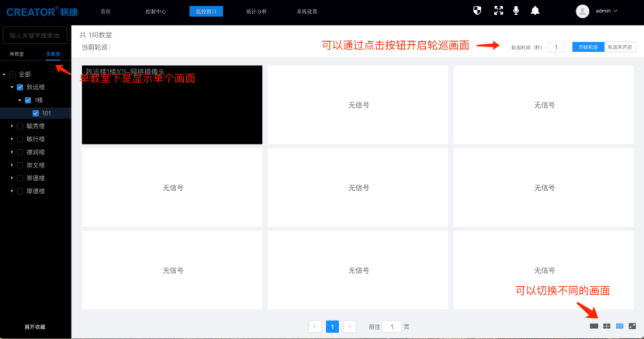Toggle the 致远楼 building checkbox
644x339 pixels.
tap(20, 88)
